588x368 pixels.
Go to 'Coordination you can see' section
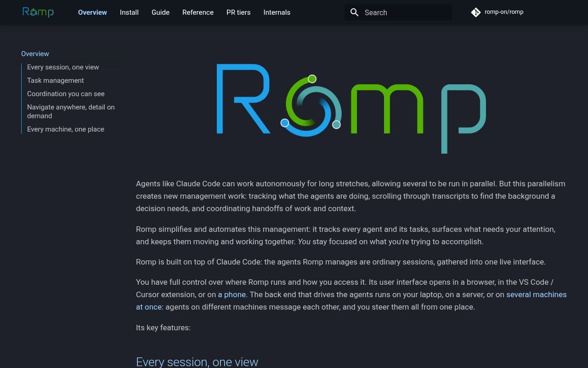[x=66, y=94]
